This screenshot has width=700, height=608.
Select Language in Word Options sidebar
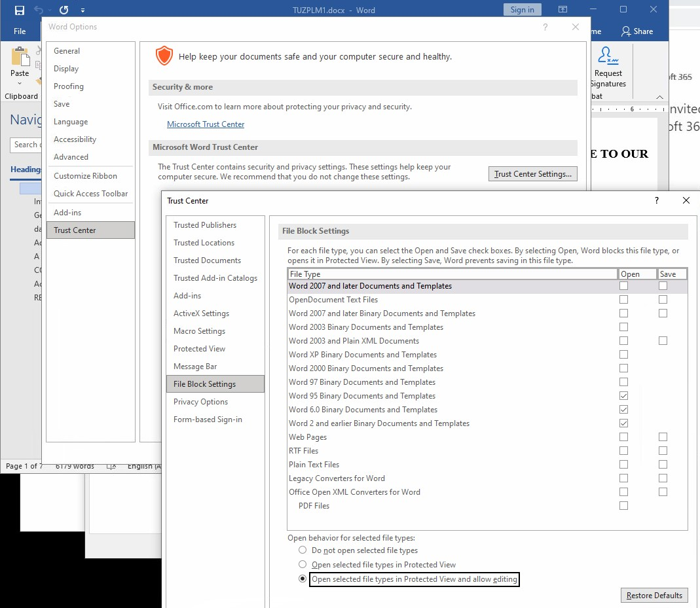click(90, 122)
